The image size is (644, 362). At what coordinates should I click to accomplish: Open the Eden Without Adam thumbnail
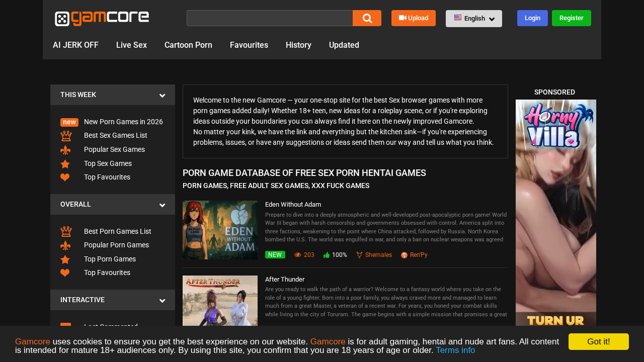point(220,230)
